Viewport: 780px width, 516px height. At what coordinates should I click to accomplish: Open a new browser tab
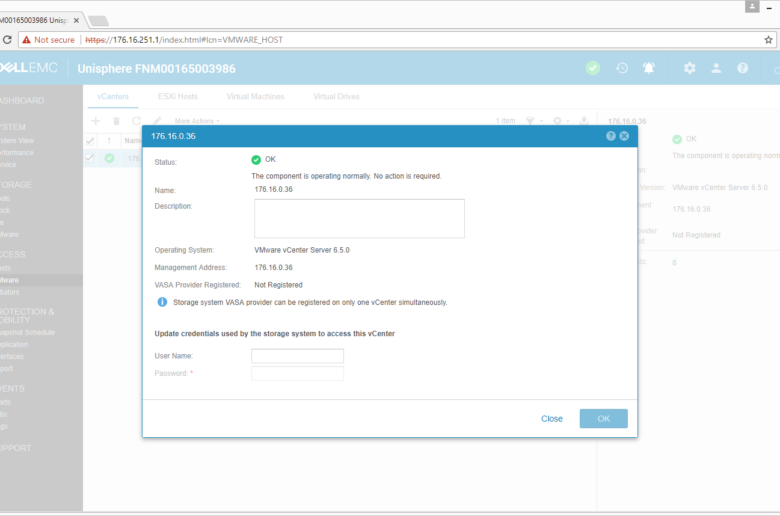[x=98, y=21]
